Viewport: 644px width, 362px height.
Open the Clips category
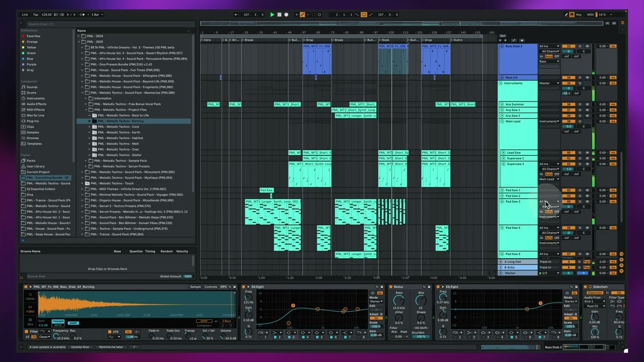click(31, 127)
